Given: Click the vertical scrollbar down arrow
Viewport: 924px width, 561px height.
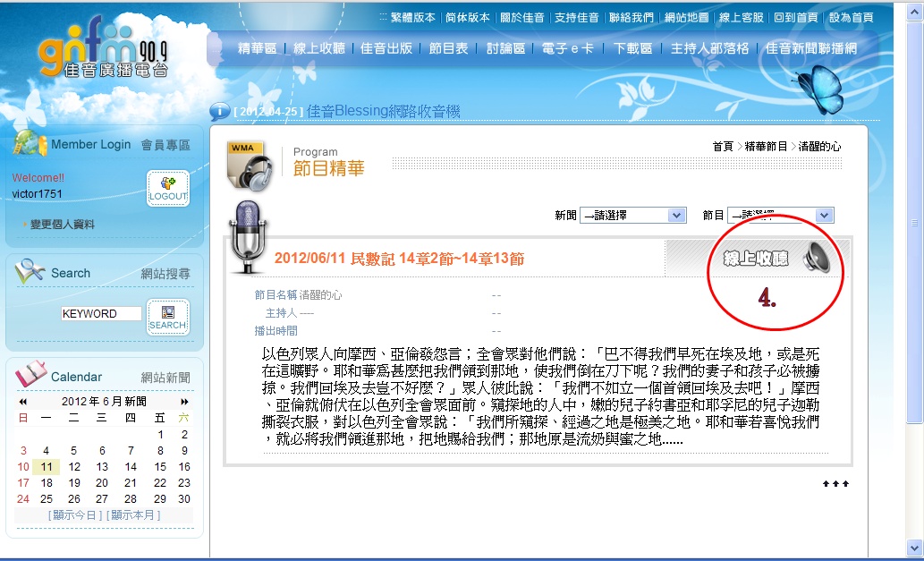Looking at the screenshot, I should tap(913, 547).
